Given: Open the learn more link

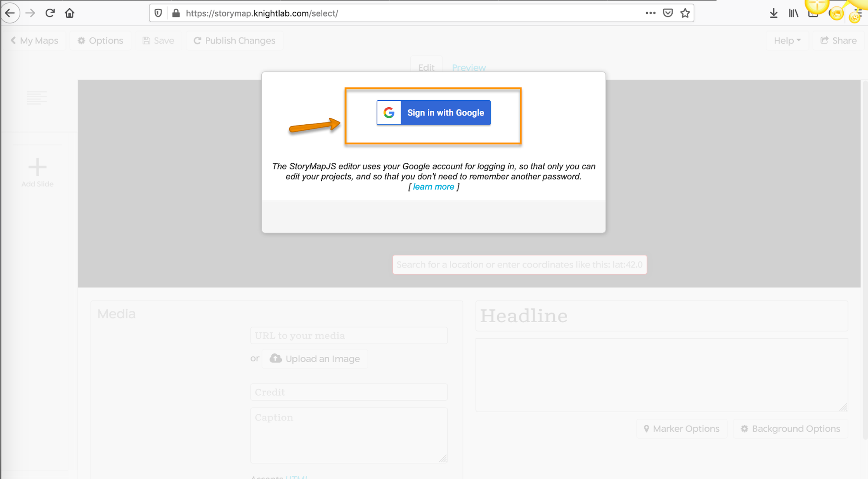Looking at the screenshot, I should (x=433, y=186).
